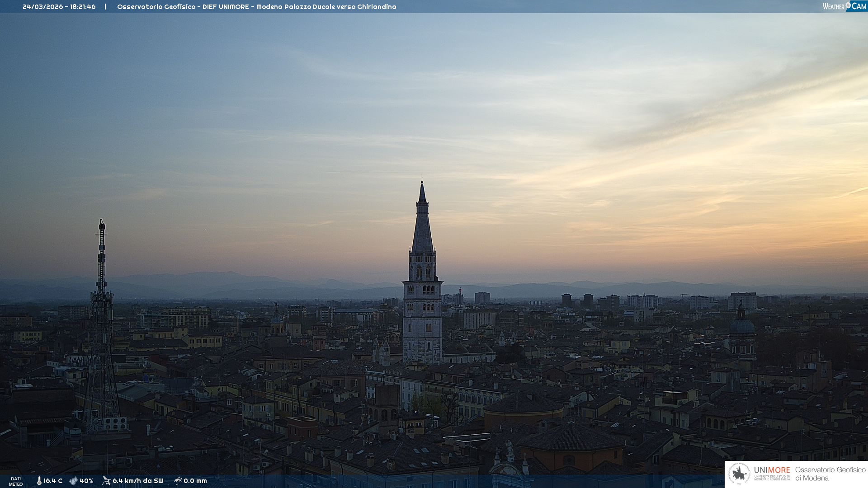
Task: Click the UNIMORE university crest emblem
Action: click(x=740, y=474)
